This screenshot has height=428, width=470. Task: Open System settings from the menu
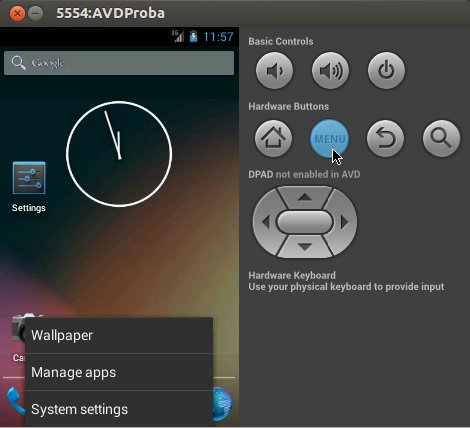[119, 409]
